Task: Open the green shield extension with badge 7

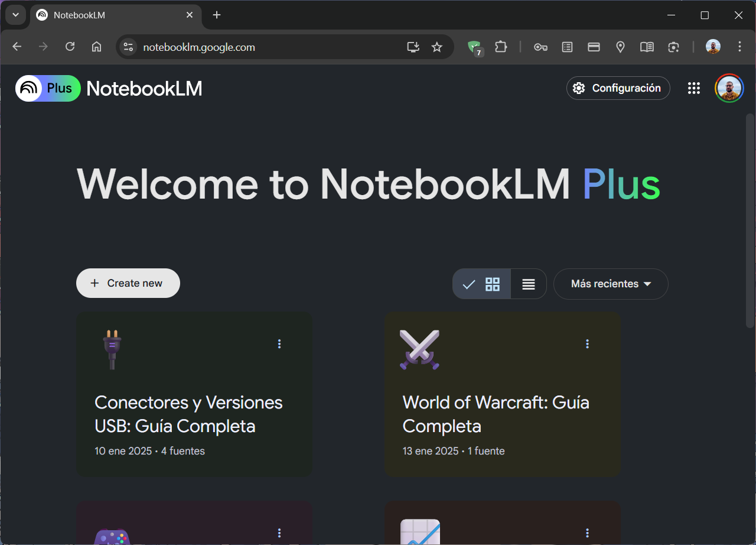Action: pyautogui.click(x=475, y=47)
